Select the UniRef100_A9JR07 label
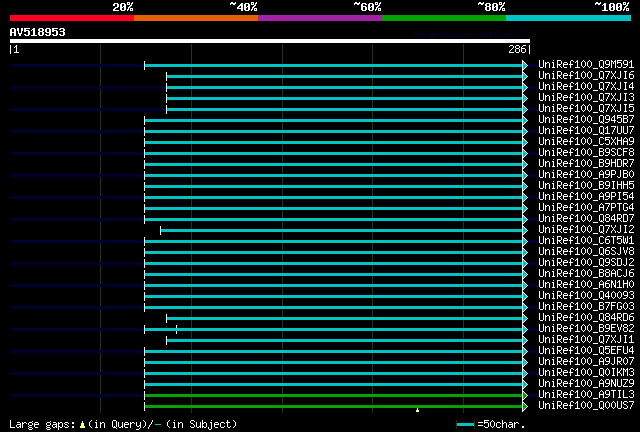 pos(586,362)
